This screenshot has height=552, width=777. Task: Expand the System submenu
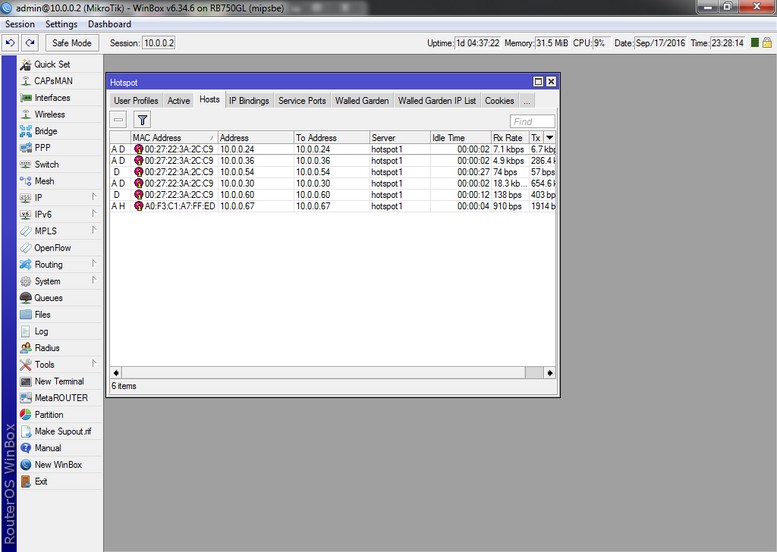click(x=94, y=280)
